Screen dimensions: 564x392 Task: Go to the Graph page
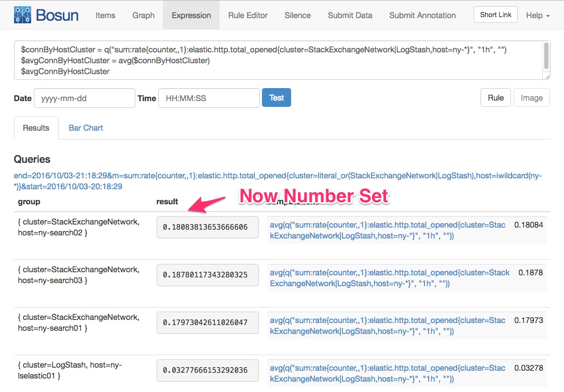pos(143,15)
